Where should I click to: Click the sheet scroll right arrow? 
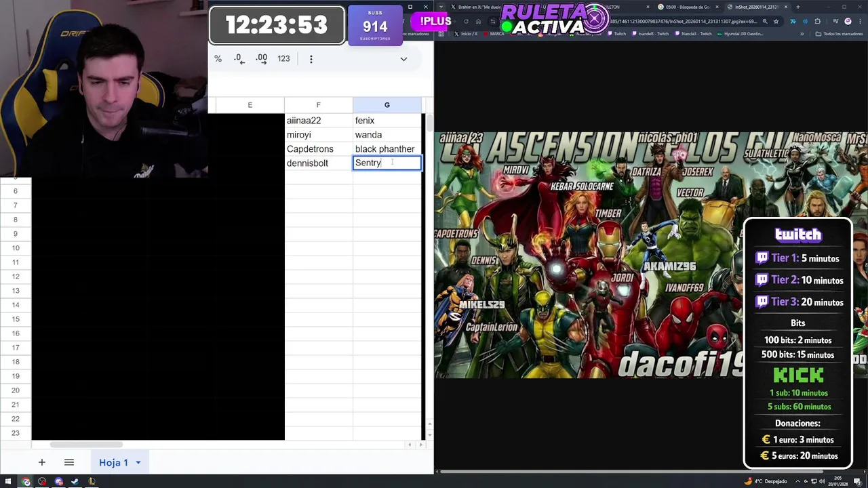[x=420, y=445]
